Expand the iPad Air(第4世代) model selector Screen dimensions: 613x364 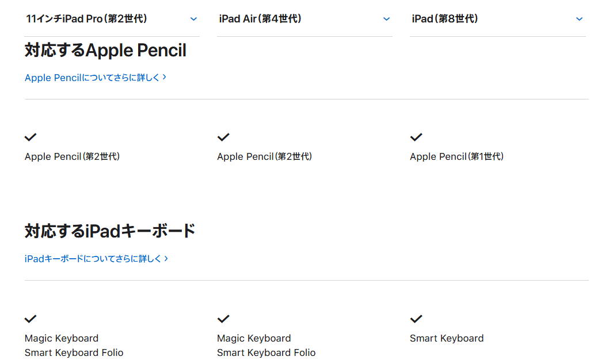(x=304, y=19)
